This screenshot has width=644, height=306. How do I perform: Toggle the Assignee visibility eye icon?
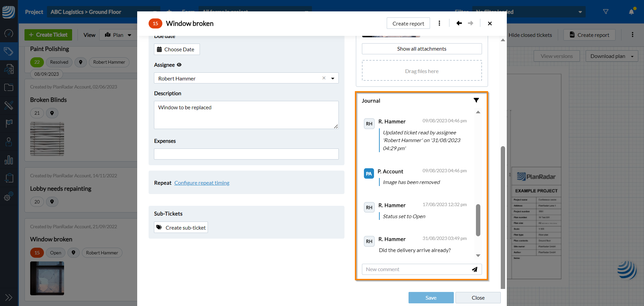[x=179, y=65]
